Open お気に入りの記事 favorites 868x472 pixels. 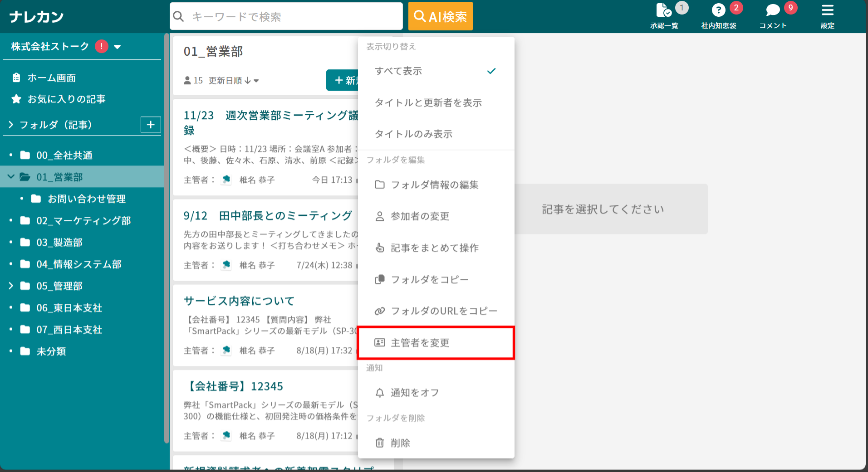[x=66, y=99]
